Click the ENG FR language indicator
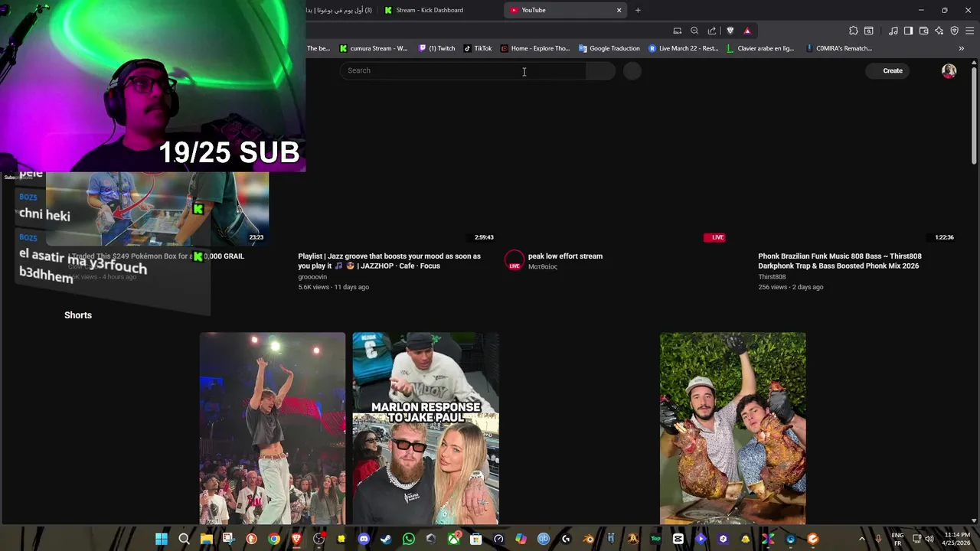This screenshot has height=551, width=980. (897, 539)
